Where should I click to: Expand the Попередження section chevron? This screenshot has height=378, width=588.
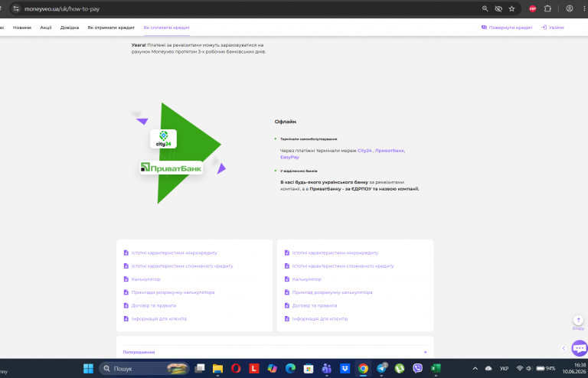[x=425, y=352]
